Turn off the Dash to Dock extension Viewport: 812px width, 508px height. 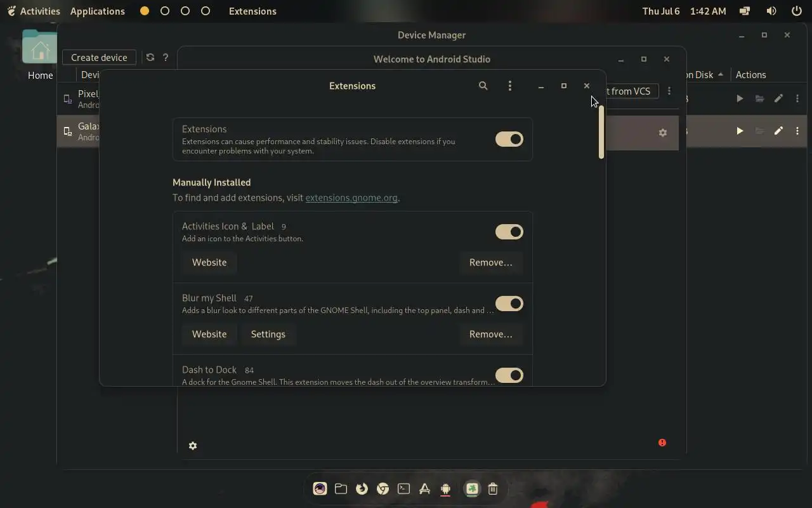tap(509, 375)
